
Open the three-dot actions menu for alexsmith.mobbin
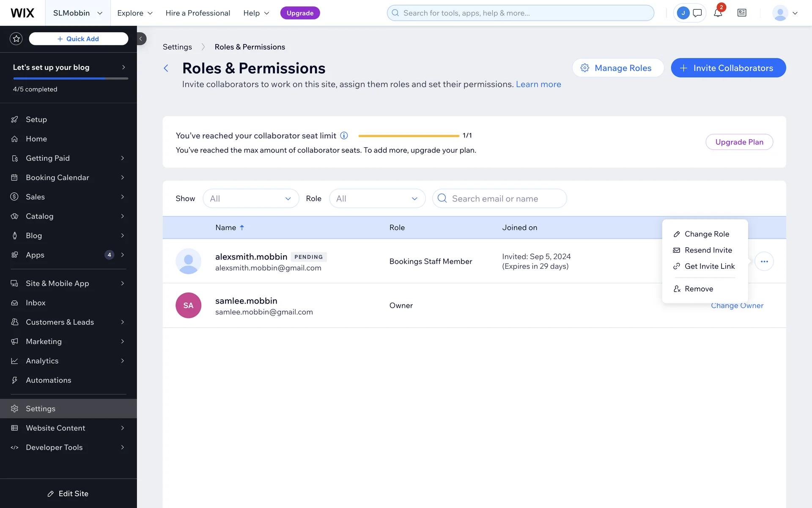tap(764, 261)
